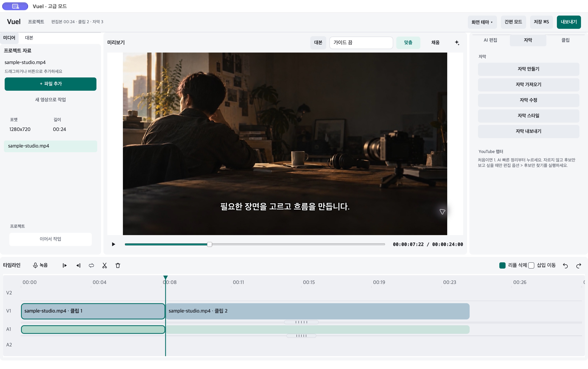Toggle the 리플 삭제 checkbox
588x369 pixels.
tap(502, 265)
